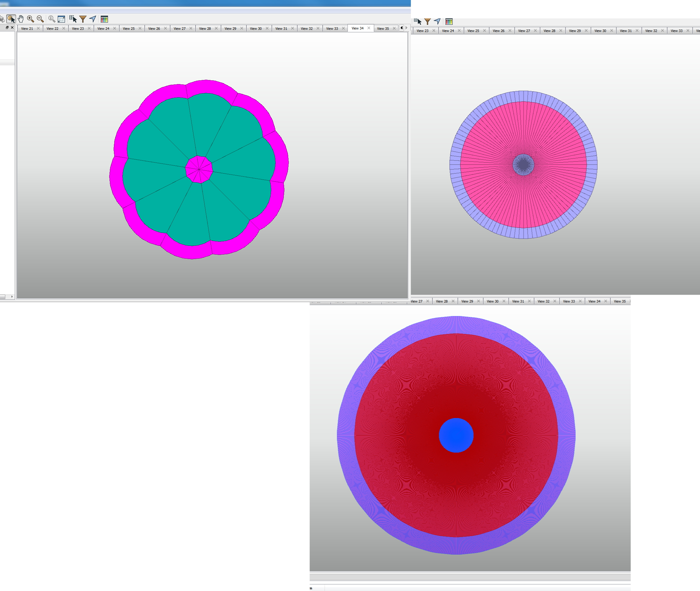
Task: Select the zoom in tool
Action: [30, 19]
